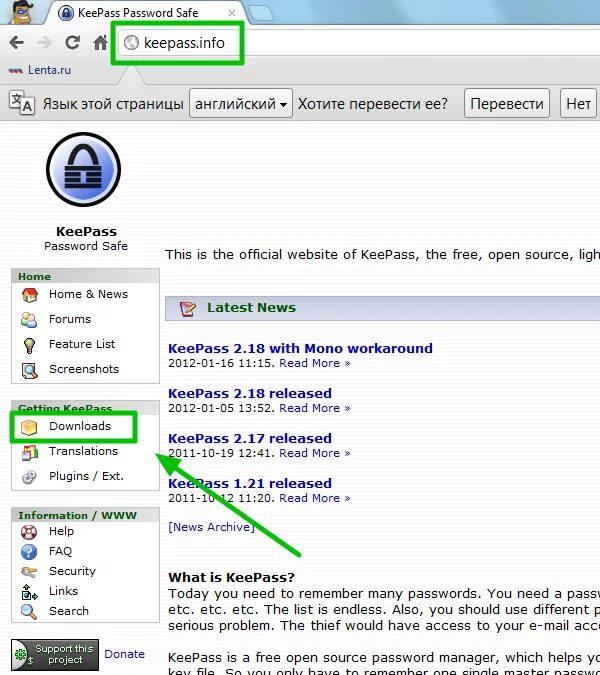Click the Нет button

click(578, 103)
